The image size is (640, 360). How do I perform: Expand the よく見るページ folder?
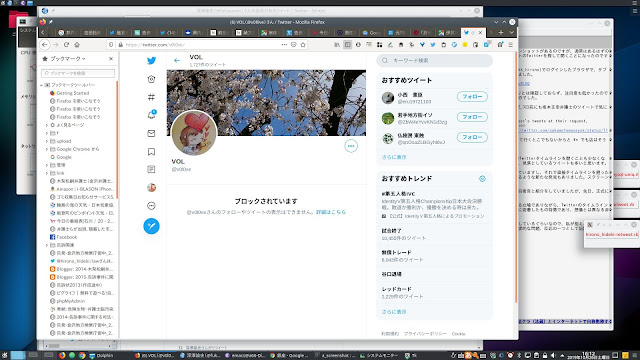click(47, 125)
